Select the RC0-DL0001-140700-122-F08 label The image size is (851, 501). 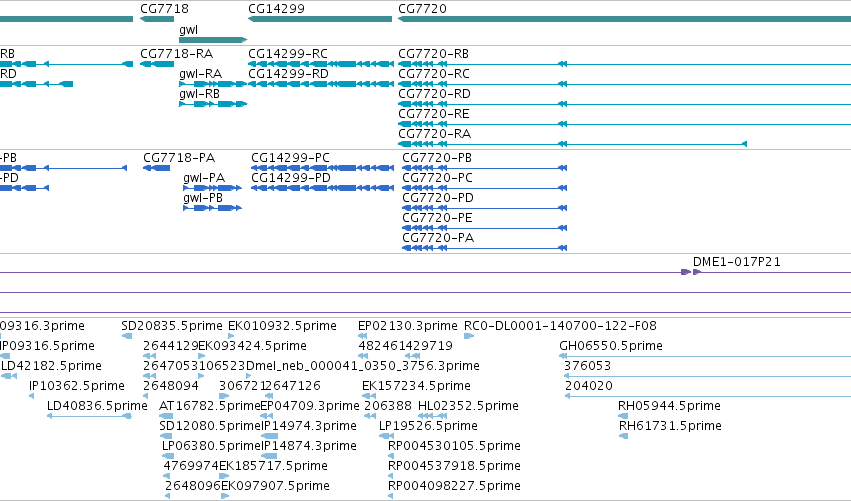click(560, 326)
